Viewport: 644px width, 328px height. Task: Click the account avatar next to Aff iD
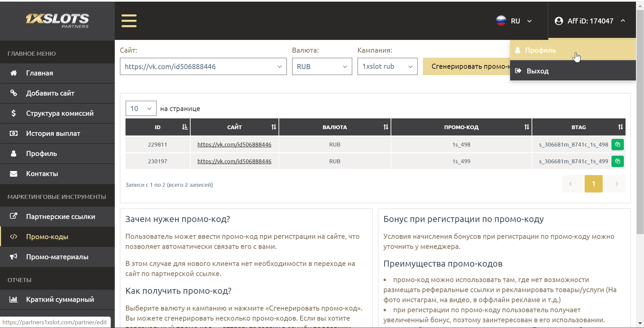pos(558,20)
